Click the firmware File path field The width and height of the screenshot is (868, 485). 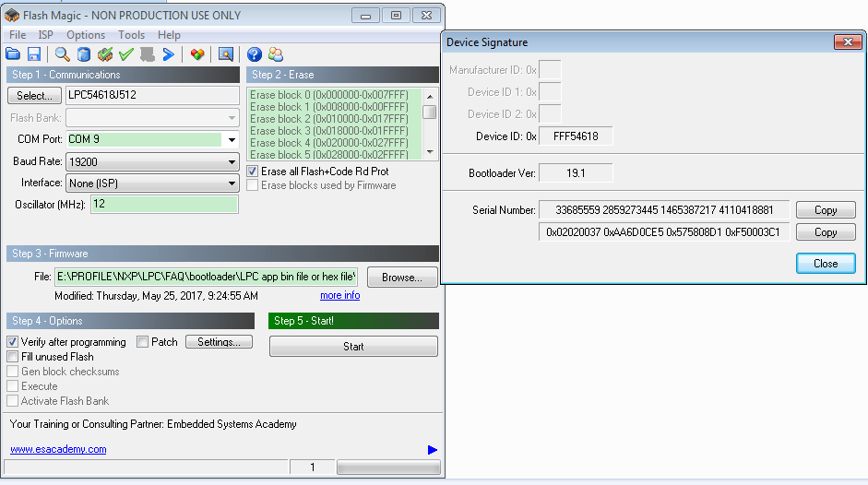click(206, 277)
